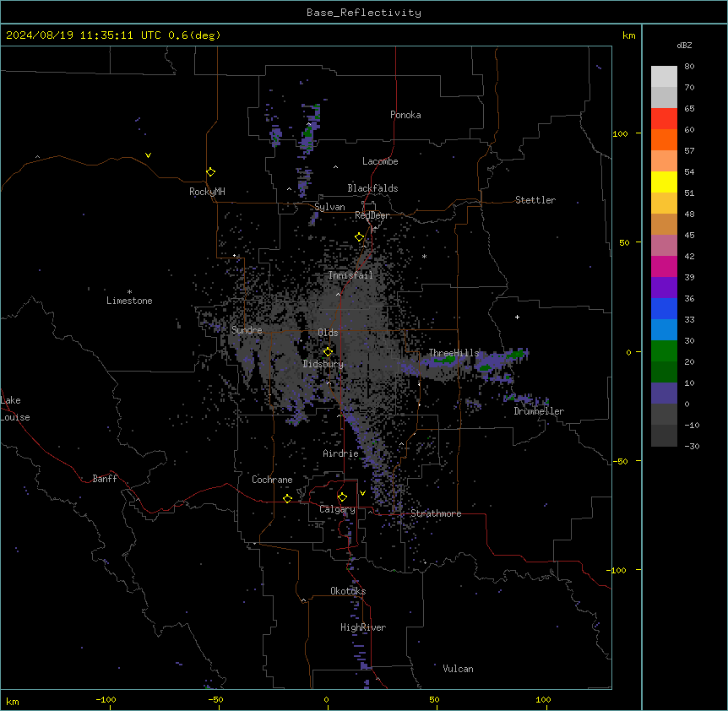Viewport: 728px width, 711px height.
Task: Click the asterisk marker above Limestone label
Action: (129, 292)
